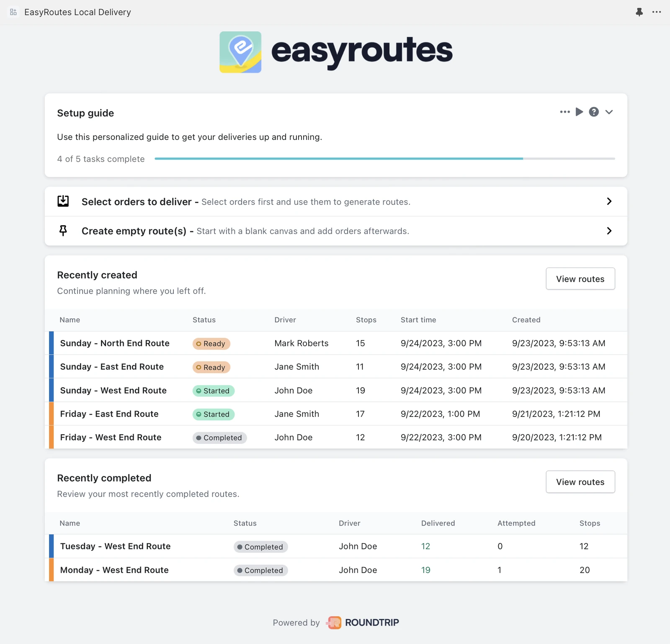Click the Setup guide progress bar
The image size is (670, 644).
pyautogui.click(x=384, y=159)
